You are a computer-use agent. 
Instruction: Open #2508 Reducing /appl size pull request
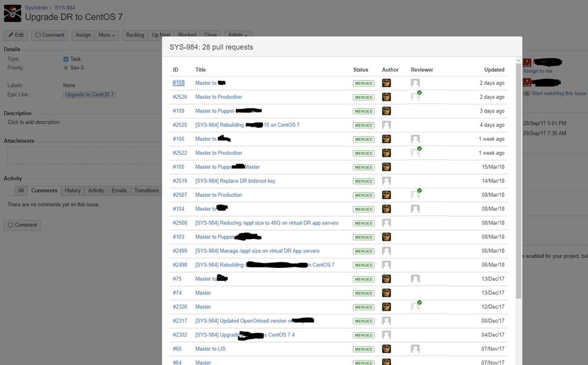pos(267,223)
